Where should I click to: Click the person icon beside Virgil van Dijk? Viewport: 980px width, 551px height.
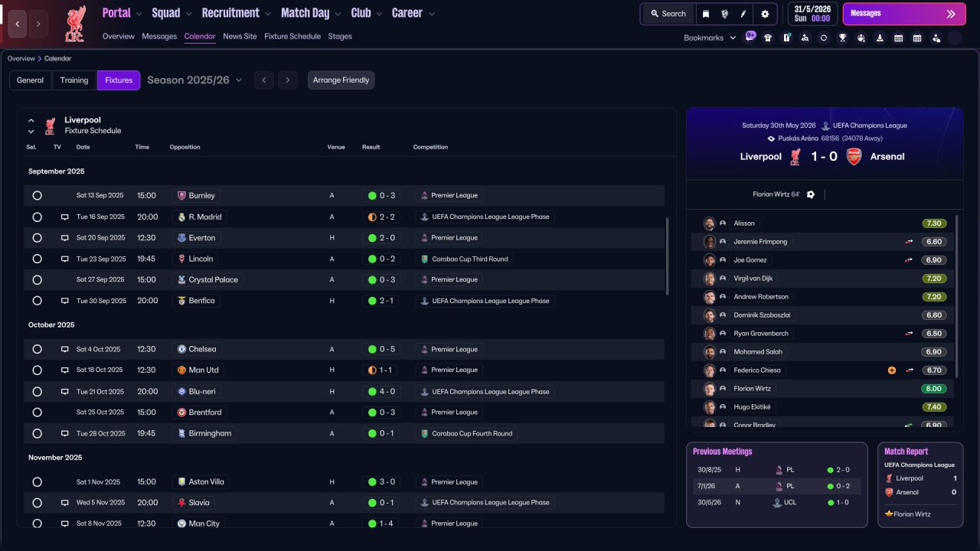click(723, 279)
